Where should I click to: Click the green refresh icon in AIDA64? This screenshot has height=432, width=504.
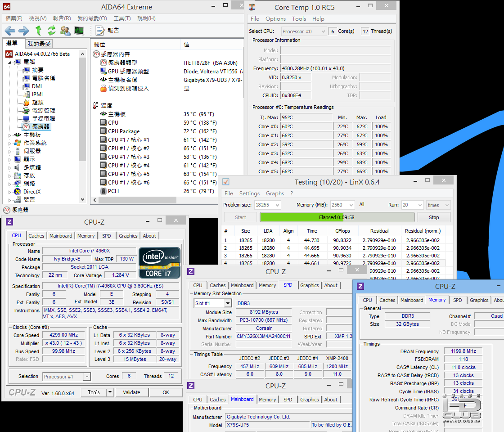point(52,31)
